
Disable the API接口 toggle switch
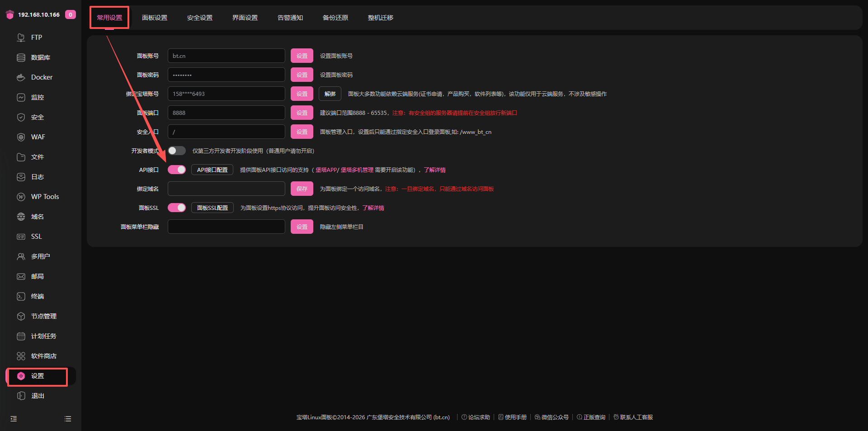point(176,170)
